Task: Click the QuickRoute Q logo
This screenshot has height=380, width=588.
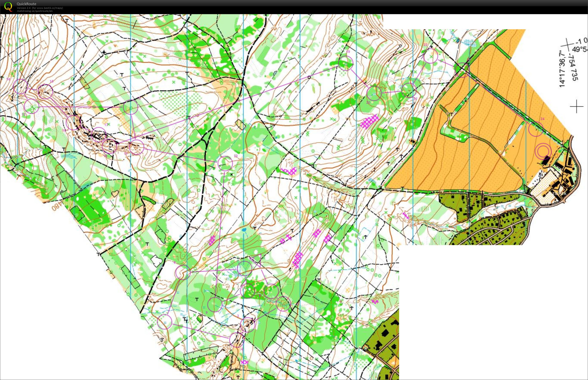Action: 8,7
